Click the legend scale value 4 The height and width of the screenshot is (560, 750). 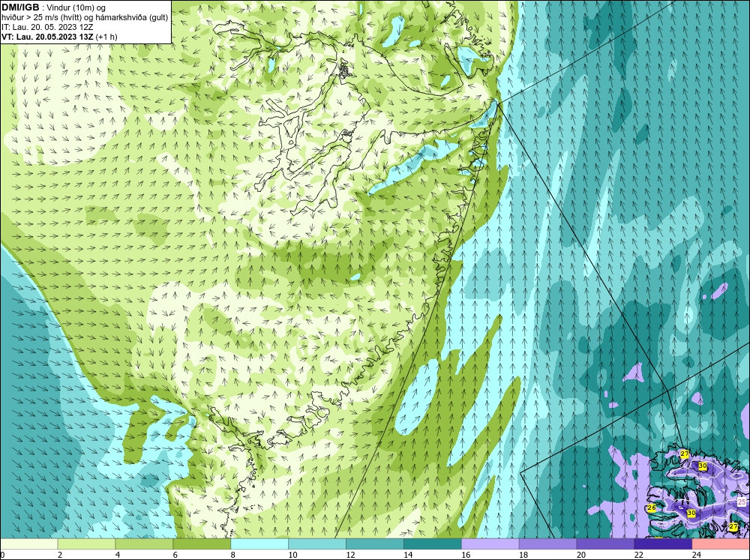point(118,555)
